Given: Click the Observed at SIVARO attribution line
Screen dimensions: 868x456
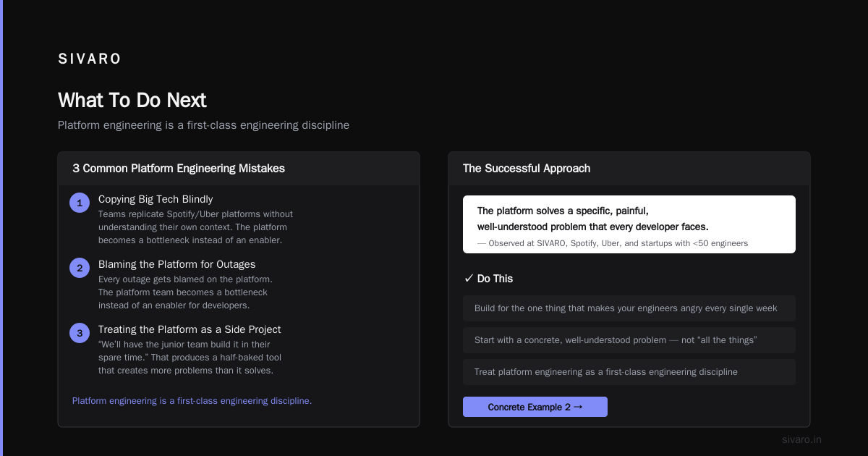Looking at the screenshot, I should 613,243.
